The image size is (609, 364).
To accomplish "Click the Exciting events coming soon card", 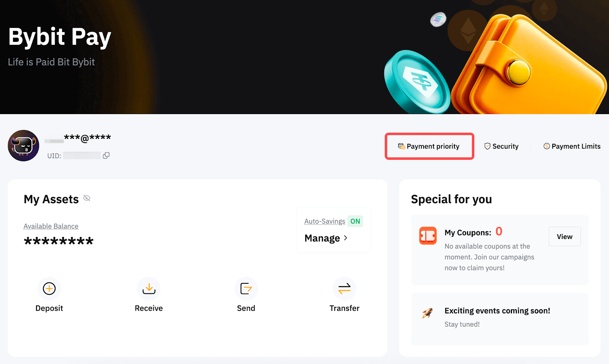I will 500,319.
